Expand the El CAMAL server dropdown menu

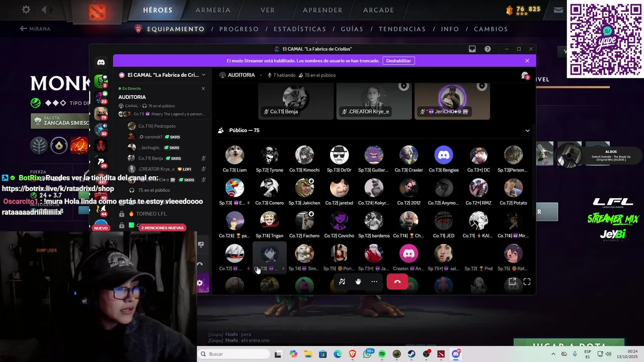point(203,75)
